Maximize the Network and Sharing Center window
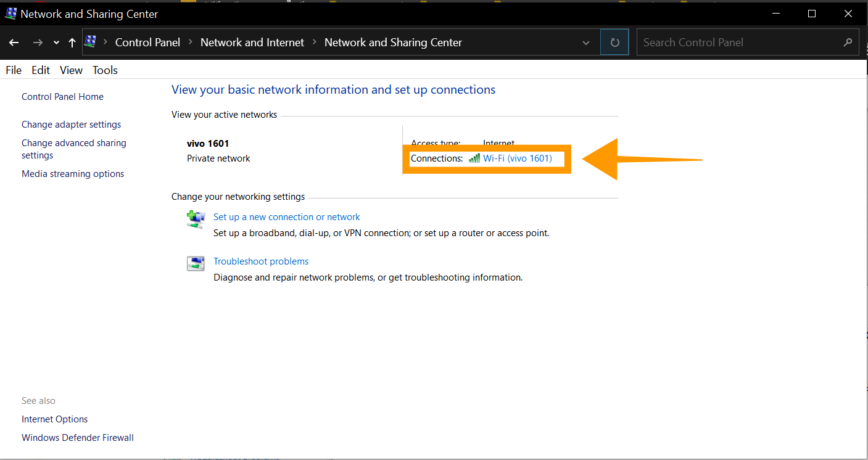The height and width of the screenshot is (460, 868). 812,14
